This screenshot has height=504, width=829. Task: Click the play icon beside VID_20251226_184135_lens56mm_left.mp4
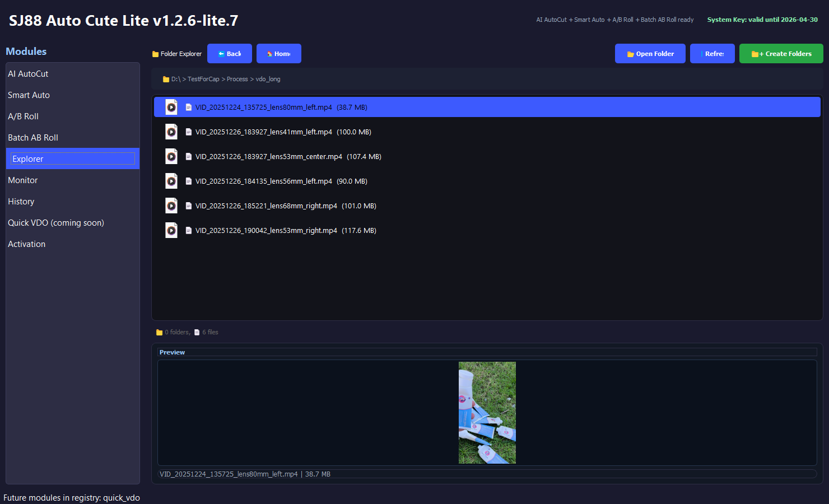click(x=171, y=181)
